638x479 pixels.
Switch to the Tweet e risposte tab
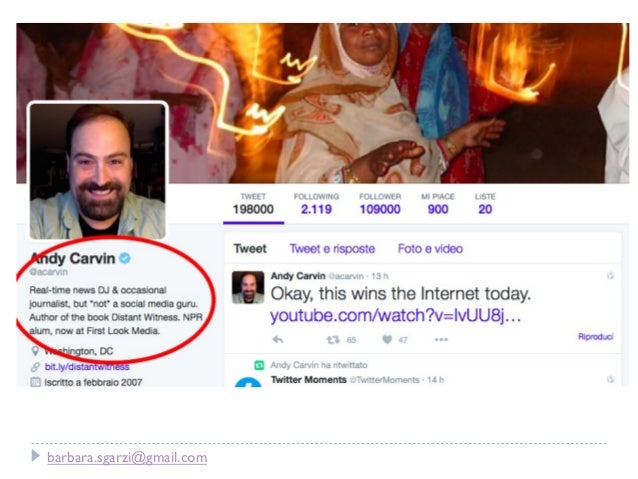pyautogui.click(x=332, y=249)
